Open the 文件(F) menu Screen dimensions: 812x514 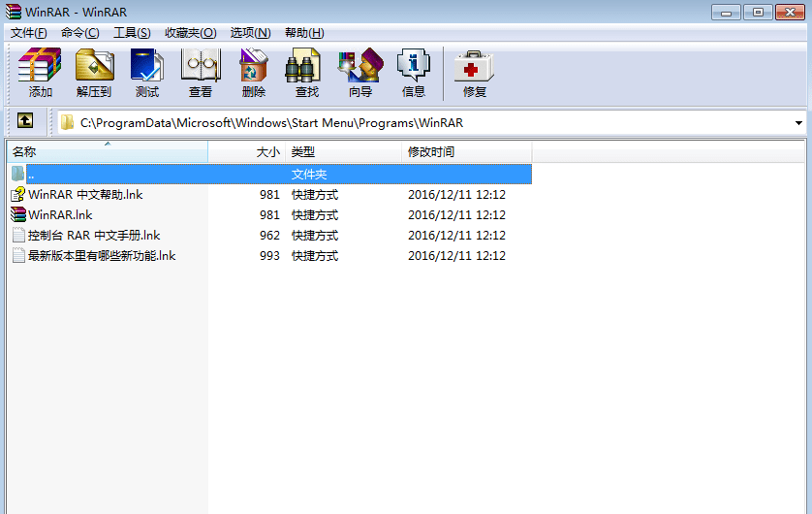29,33
